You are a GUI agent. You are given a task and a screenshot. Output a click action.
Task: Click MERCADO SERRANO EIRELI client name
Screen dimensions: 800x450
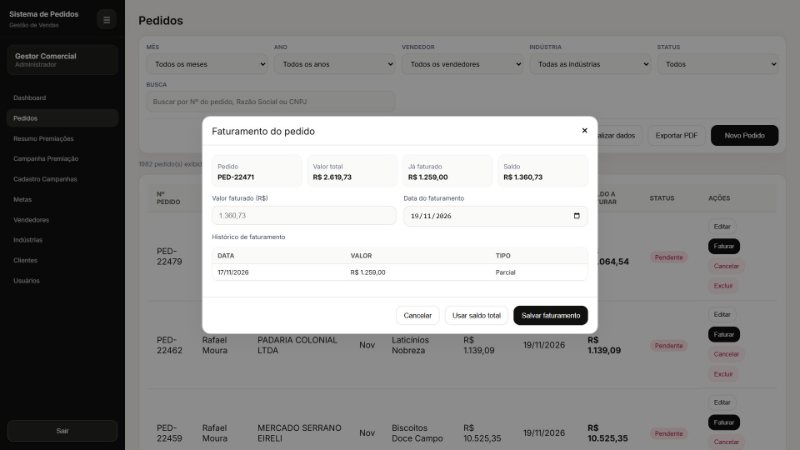pyautogui.click(x=299, y=433)
